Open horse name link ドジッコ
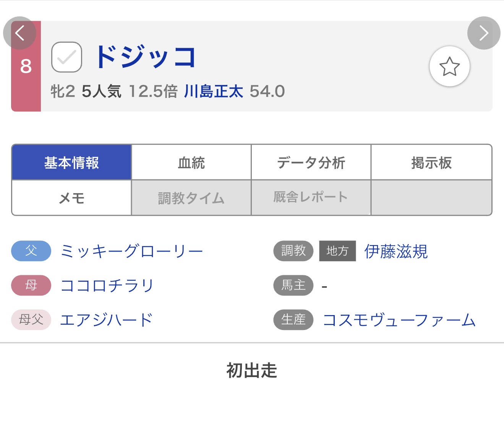This screenshot has width=504, height=439. click(145, 57)
